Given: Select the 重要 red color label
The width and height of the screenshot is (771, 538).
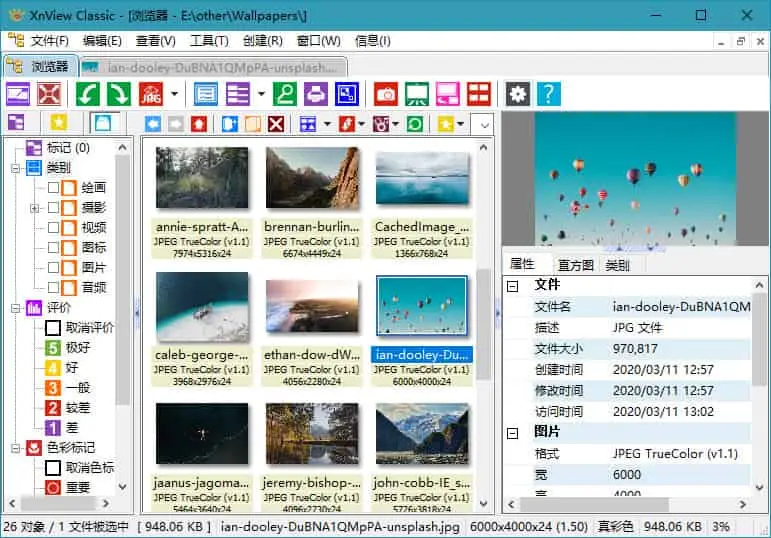Looking at the screenshot, I should coord(79,487).
